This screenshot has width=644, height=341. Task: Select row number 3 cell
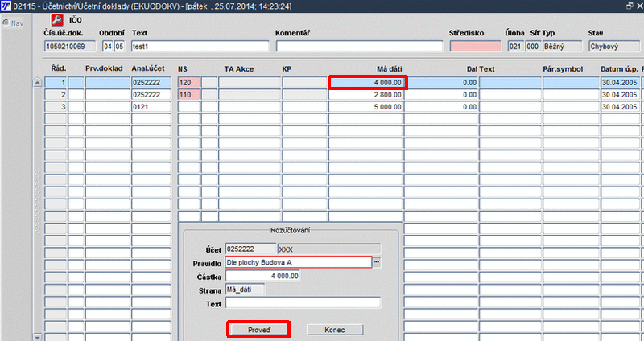click(56, 107)
